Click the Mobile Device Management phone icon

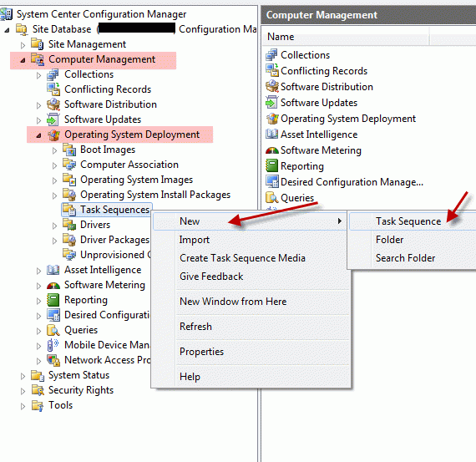[x=53, y=345]
